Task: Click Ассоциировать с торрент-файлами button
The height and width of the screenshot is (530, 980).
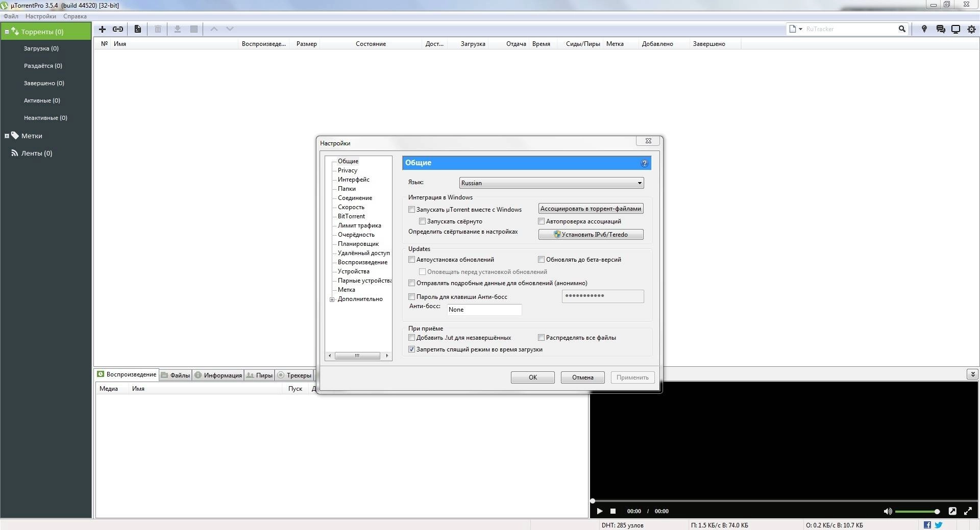Action: [591, 209]
